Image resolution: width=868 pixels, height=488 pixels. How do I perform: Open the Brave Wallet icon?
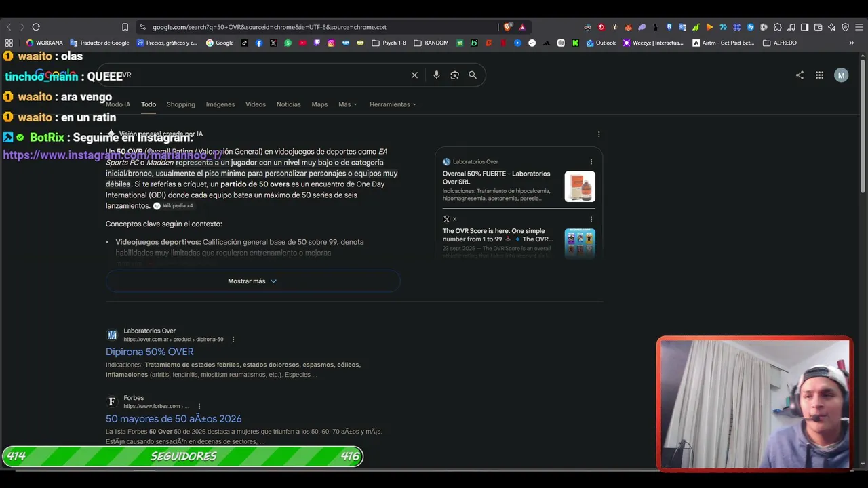pos(818,27)
